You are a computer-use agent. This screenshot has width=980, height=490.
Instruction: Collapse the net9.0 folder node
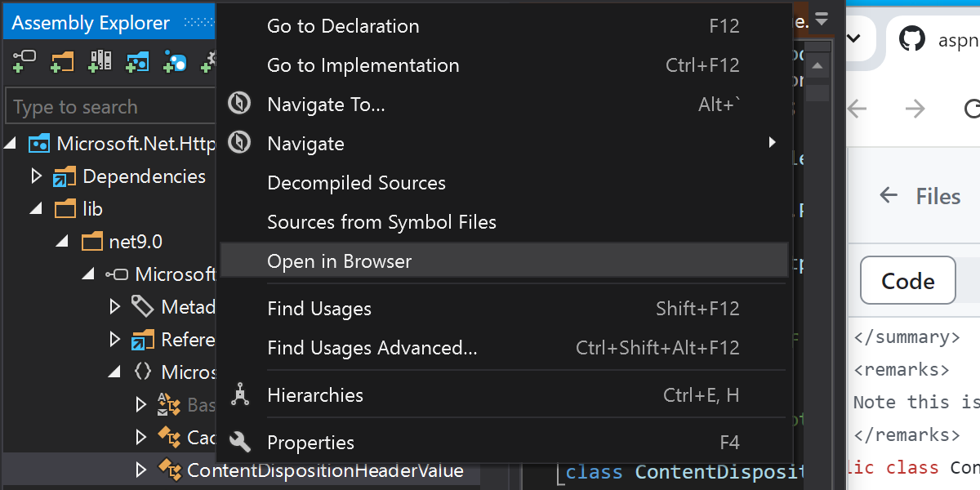(62, 241)
